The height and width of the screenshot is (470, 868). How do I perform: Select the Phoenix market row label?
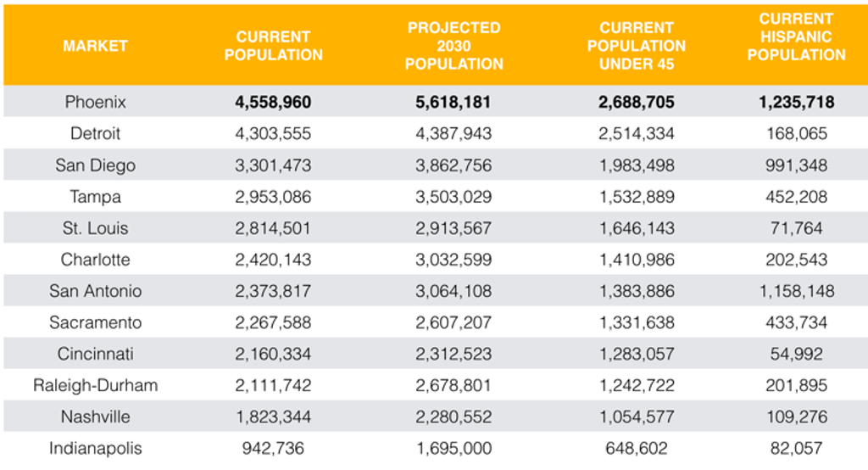95,102
